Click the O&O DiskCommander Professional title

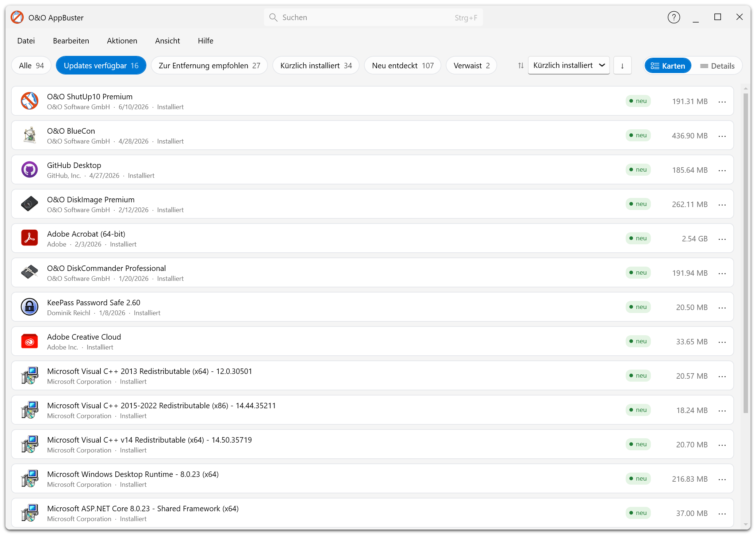106,268
